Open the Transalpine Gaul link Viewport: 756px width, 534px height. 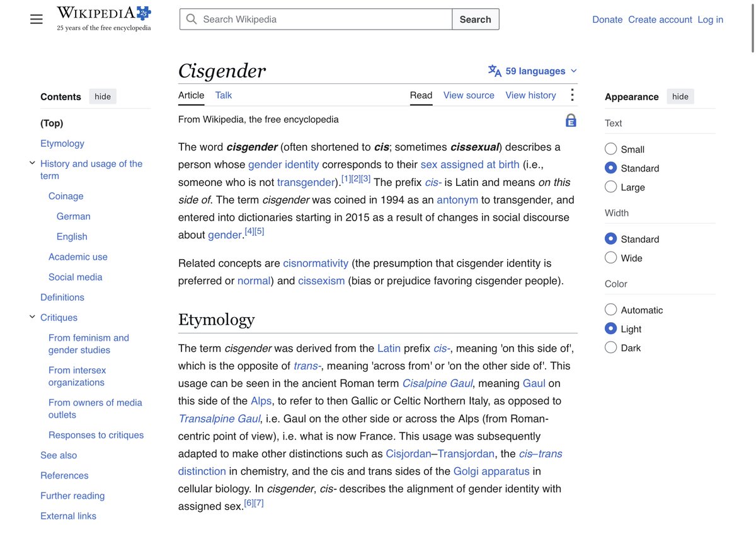pyautogui.click(x=219, y=419)
